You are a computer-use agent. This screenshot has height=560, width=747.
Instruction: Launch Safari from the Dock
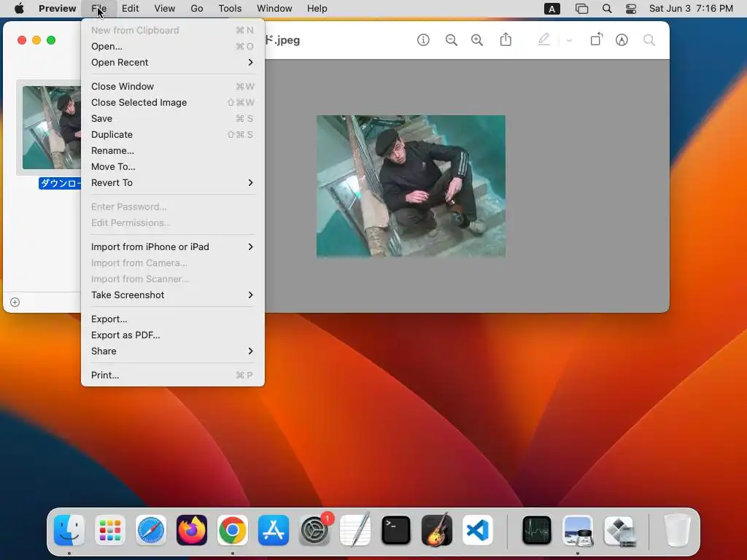(x=151, y=530)
